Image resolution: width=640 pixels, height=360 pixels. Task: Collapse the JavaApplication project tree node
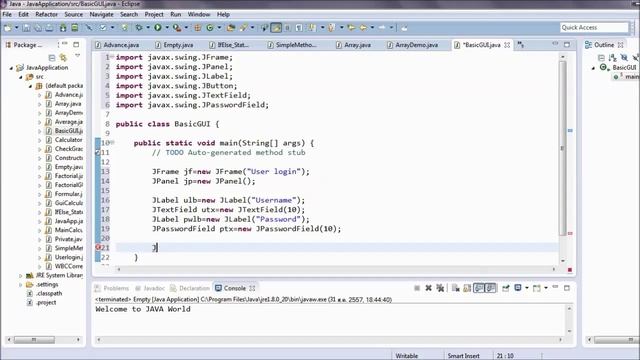(x=11, y=68)
